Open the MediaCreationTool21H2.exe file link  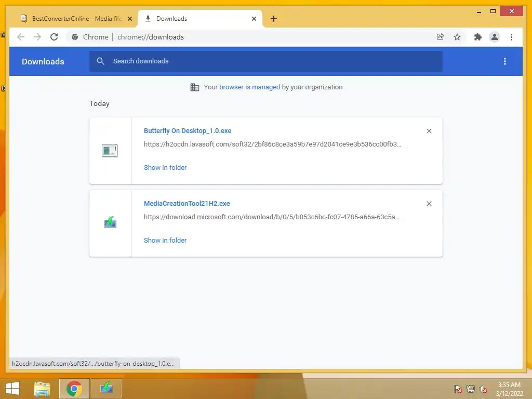coord(187,203)
